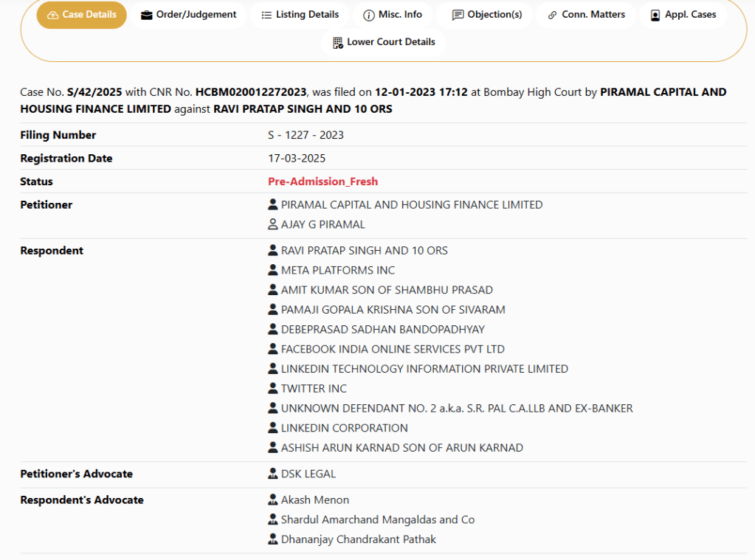The image size is (755, 560).
Task: Click respondent name TWITTER INC
Action: pos(314,388)
